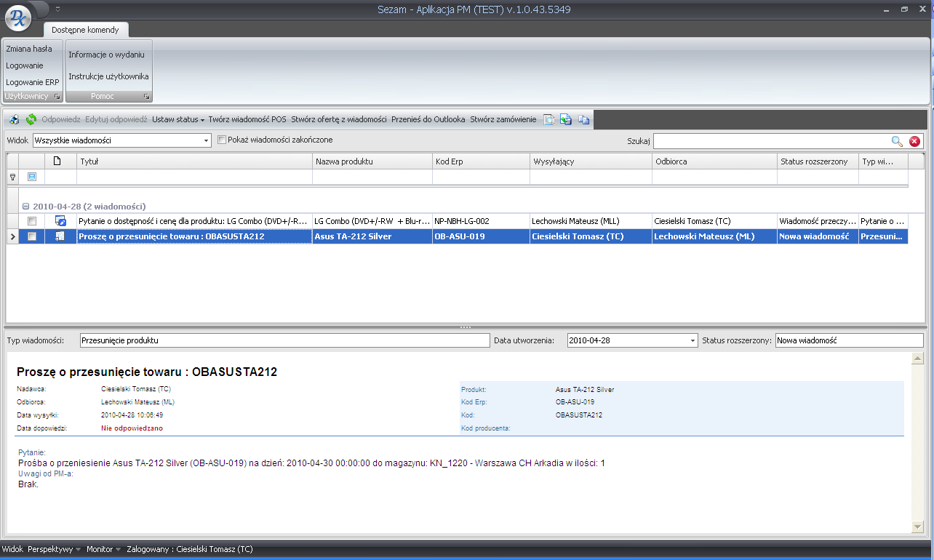Click the export icon with green arrow
The image size is (934, 560).
tap(566, 119)
